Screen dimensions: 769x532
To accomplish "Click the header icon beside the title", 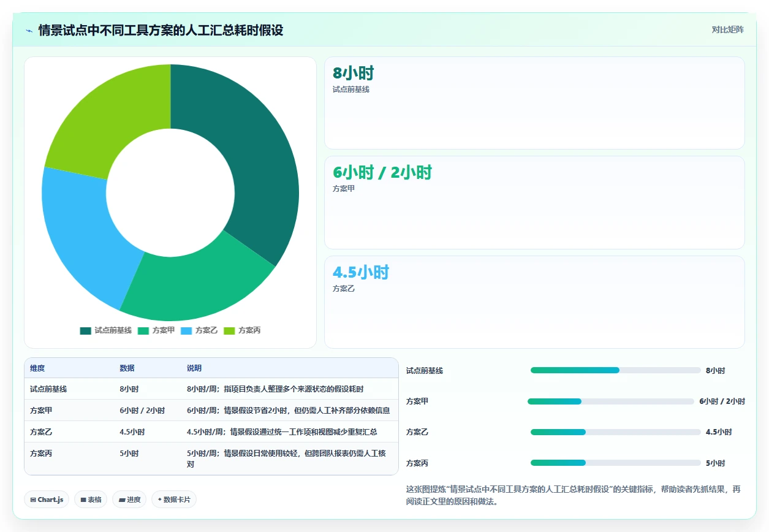I will click(x=29, y=31).
